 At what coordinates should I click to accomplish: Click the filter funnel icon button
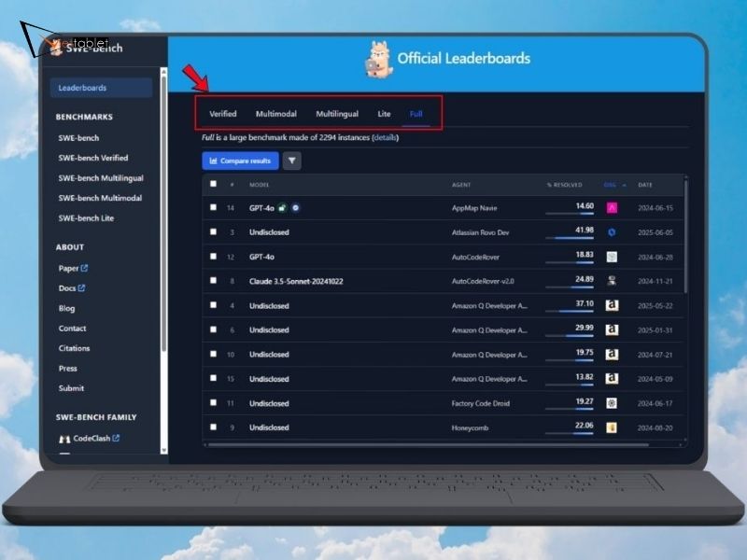point(291,161)
